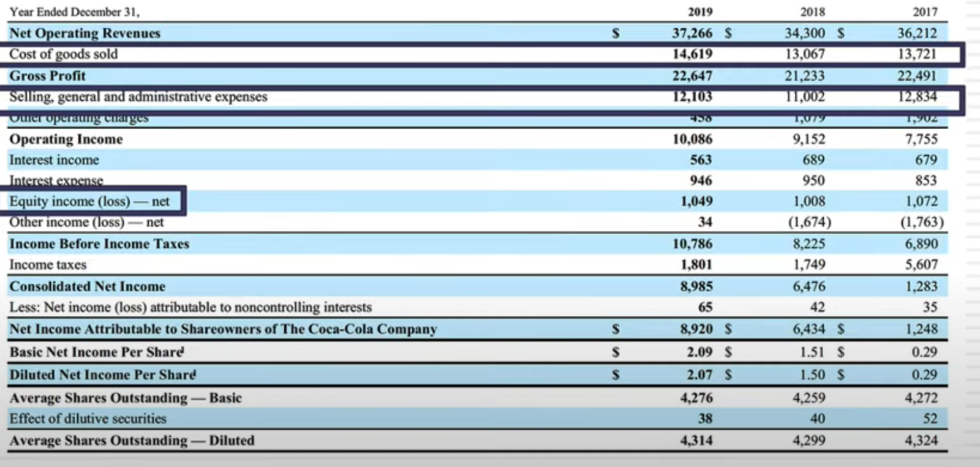Select 'Effect of dilutive securities' label

88,419
